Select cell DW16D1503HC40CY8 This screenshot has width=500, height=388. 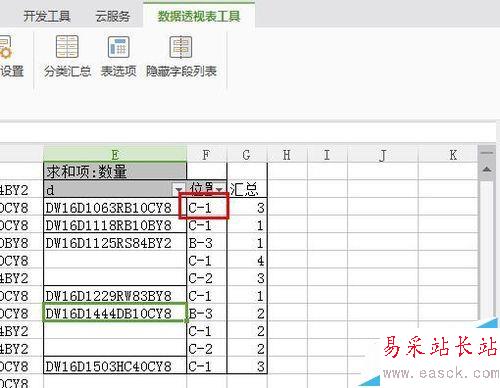(x=115, y=366)
